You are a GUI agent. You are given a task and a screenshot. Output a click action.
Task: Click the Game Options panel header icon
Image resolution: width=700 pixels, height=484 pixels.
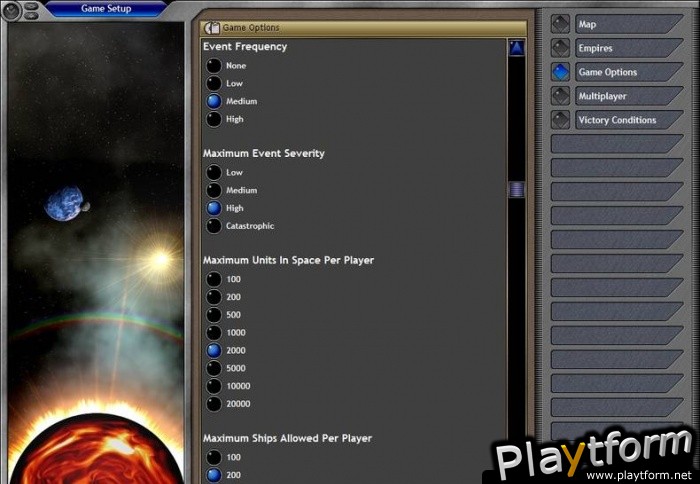[212, 28]
